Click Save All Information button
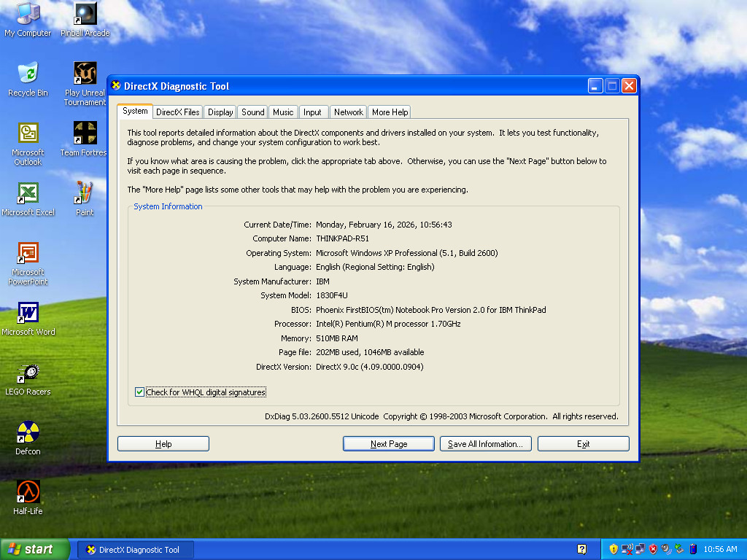This screenshot has height=560, width=747. coord(485,444)
